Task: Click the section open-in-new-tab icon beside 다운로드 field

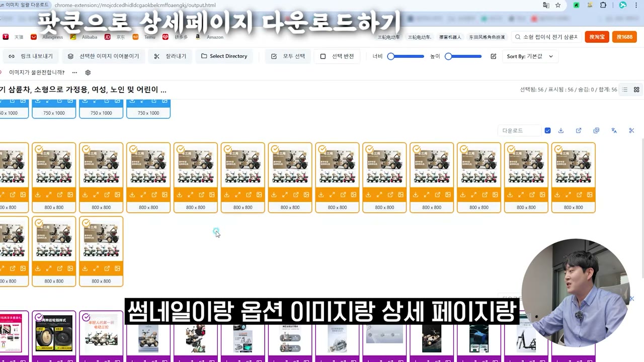Action: point(579,131)
